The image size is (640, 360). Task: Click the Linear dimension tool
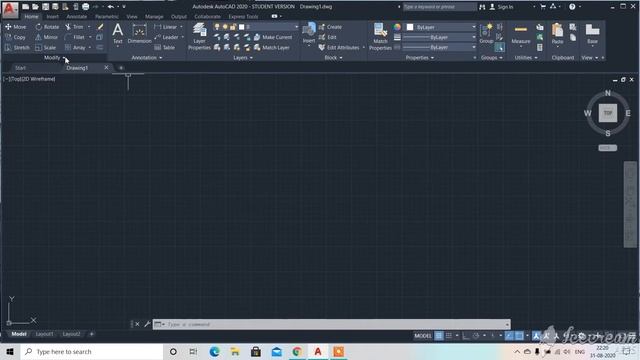(x=167, y=27)
